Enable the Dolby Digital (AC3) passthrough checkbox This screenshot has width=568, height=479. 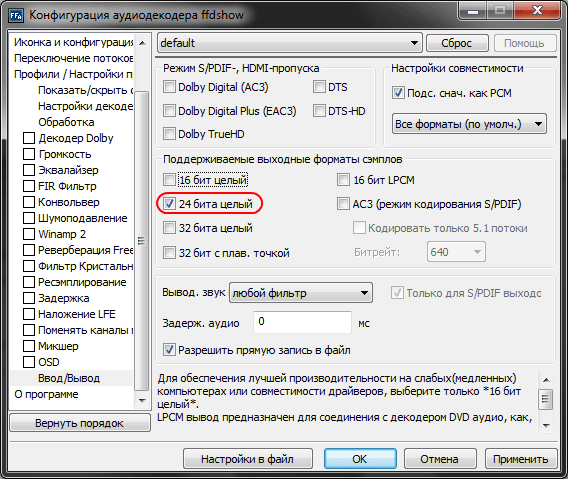pyautogui.click(x=169, y=87)
